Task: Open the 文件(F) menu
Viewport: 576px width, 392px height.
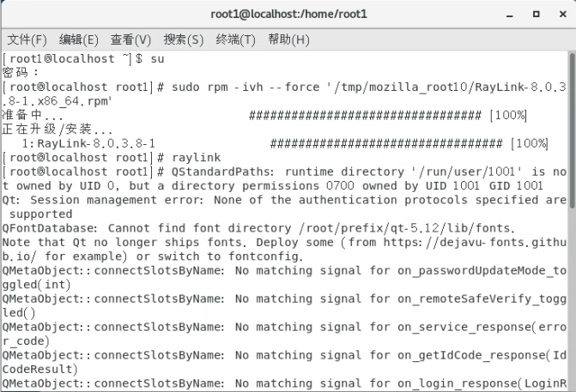Action: coord(27,39)
